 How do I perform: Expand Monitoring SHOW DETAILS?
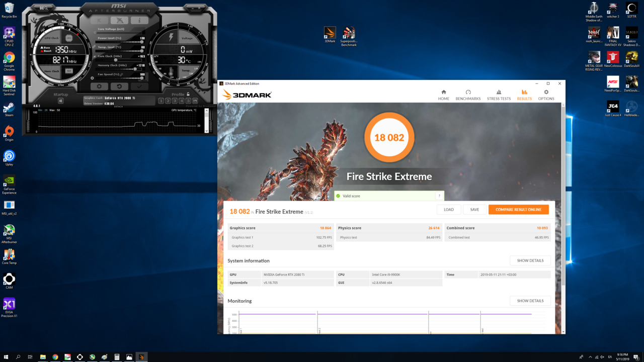530,301
